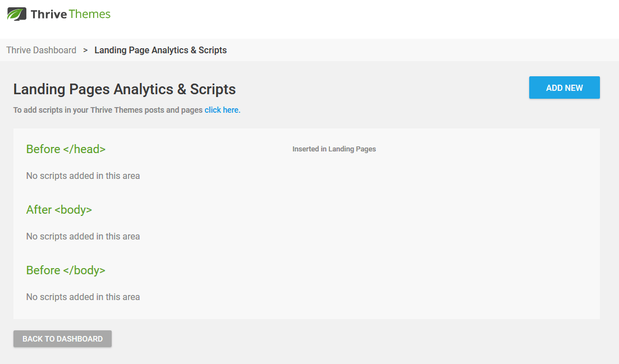The height and width of the screenshot is (364, 619).
Task: Click the 'Landing Pages Analytics & Scripts' title
Action: tap(125, 89)
